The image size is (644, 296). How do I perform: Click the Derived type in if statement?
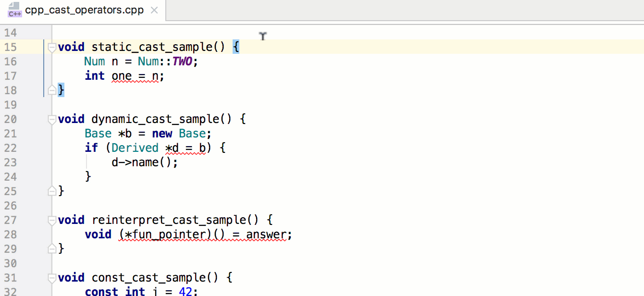(135, 148)
